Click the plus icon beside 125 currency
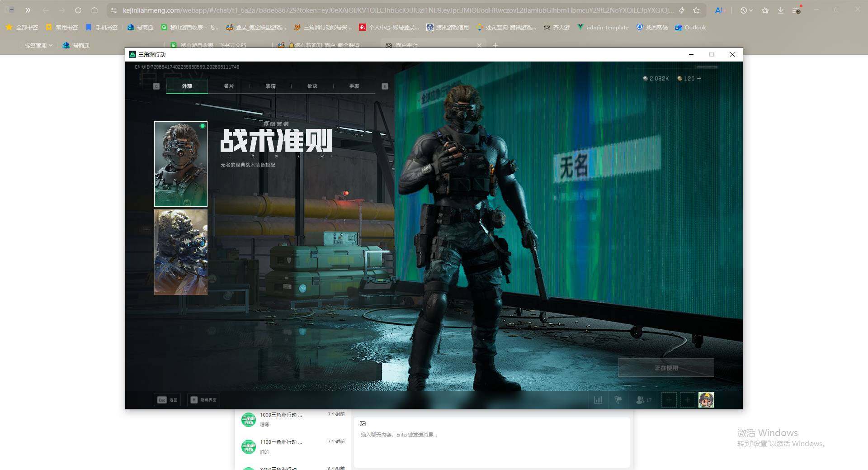Screen dimensions: 868x470 (699, 78)
